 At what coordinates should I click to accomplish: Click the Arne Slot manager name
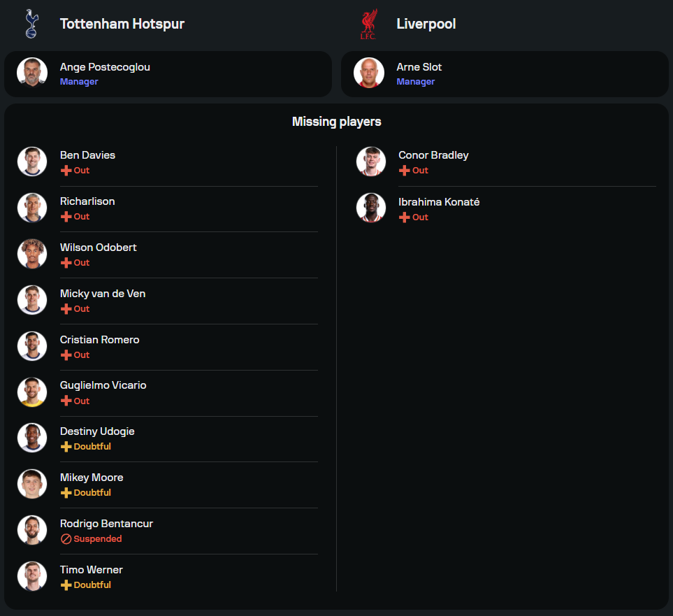coord(419,67)
